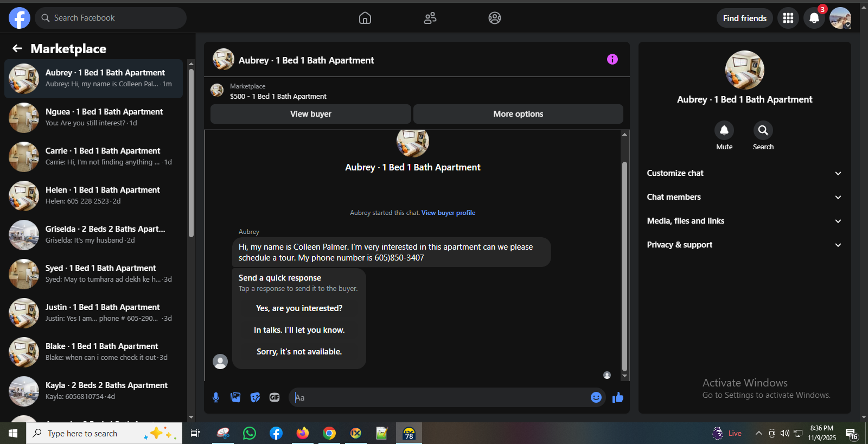
Task: Attach a photo or file
Action: 235,397
